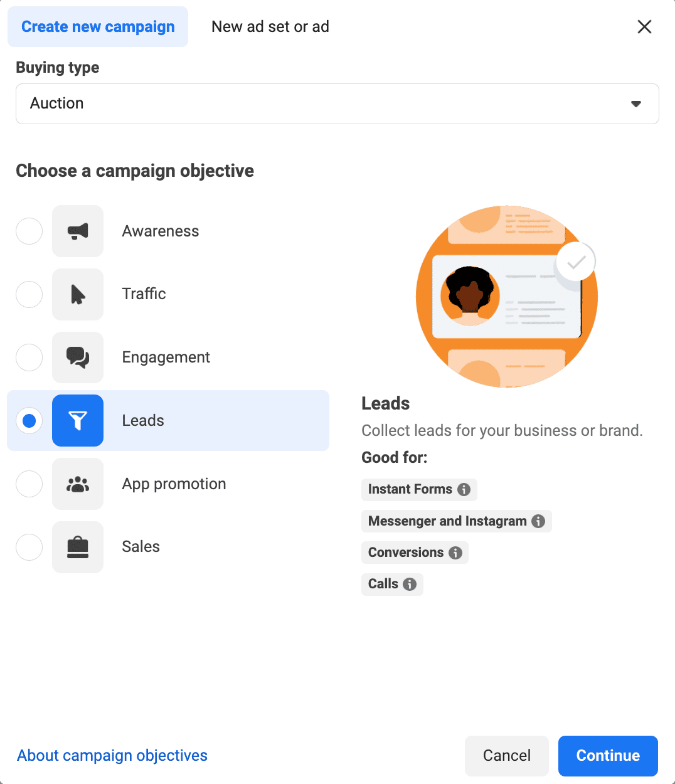Click the Sales objective label

tap(141, 547)
